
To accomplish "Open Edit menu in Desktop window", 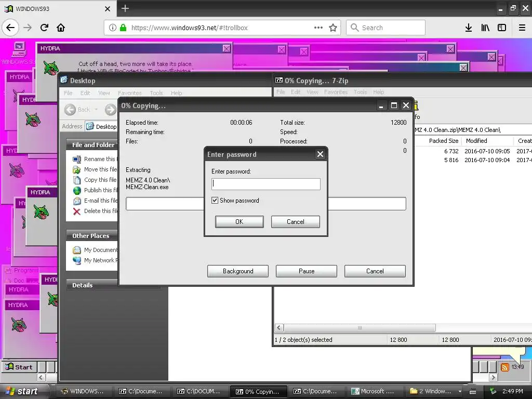I will click(85, 93).
